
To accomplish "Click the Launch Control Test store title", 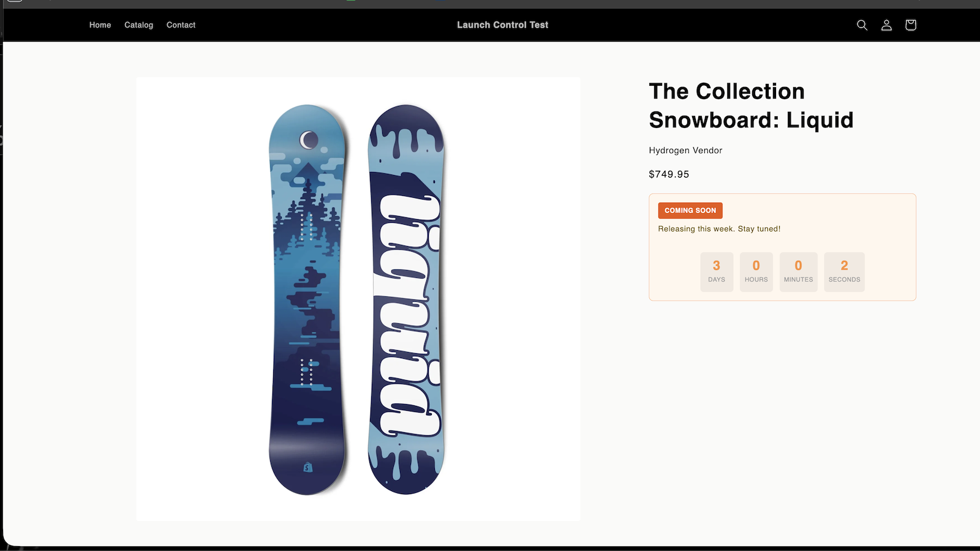I will [x=502, y=25].
